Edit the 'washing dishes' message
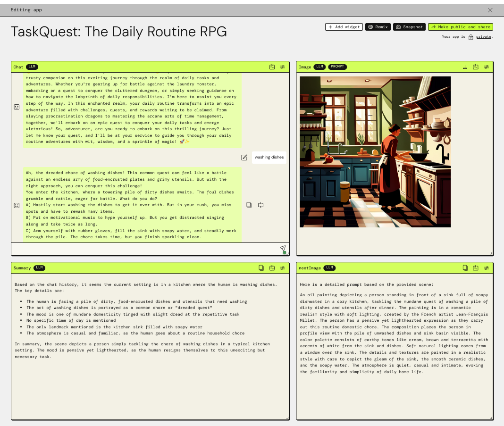The height and width of the screenshot is (426, 504). tap(244, 158)
